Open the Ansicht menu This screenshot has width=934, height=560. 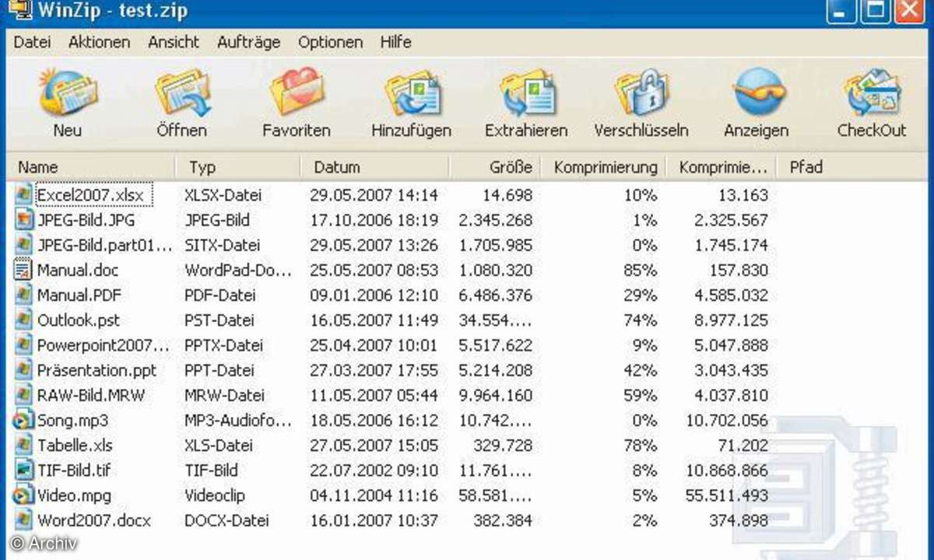174,42
